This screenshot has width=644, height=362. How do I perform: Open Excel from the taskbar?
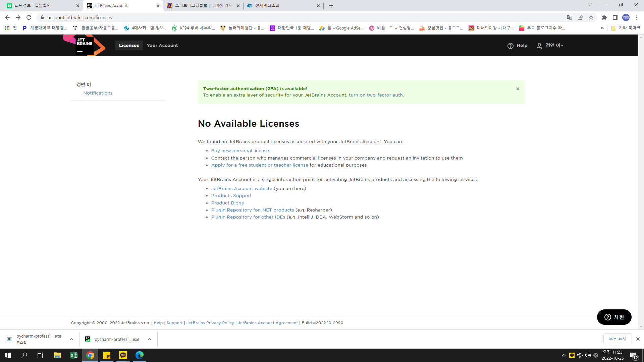tap(74, 355)
